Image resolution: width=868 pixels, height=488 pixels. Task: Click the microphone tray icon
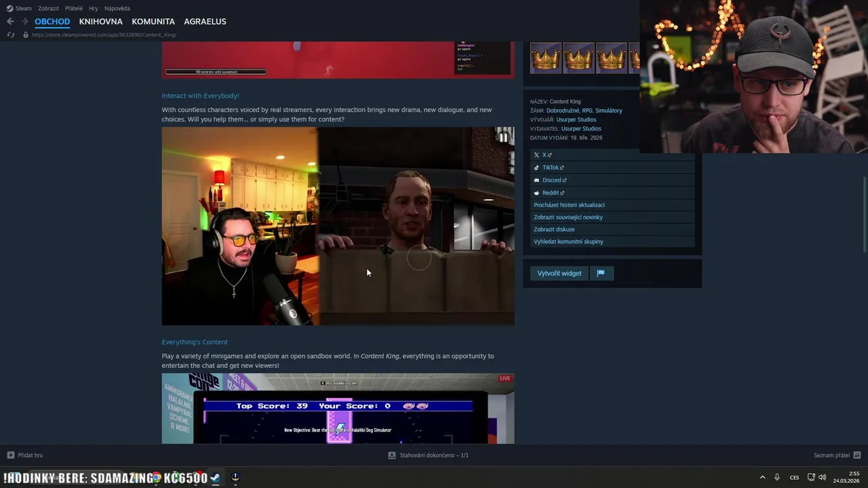coord(777,477)
